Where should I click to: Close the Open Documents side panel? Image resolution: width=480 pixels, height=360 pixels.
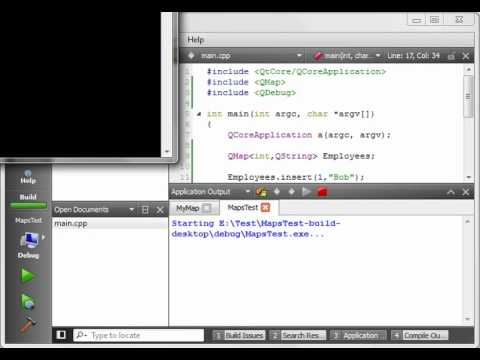160,210
